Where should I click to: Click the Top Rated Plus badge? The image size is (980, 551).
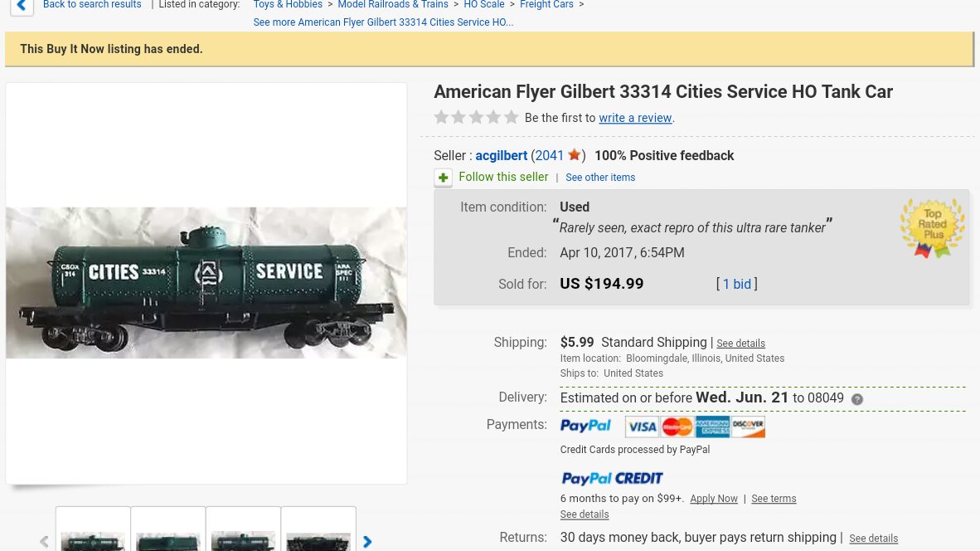[932, 228]
